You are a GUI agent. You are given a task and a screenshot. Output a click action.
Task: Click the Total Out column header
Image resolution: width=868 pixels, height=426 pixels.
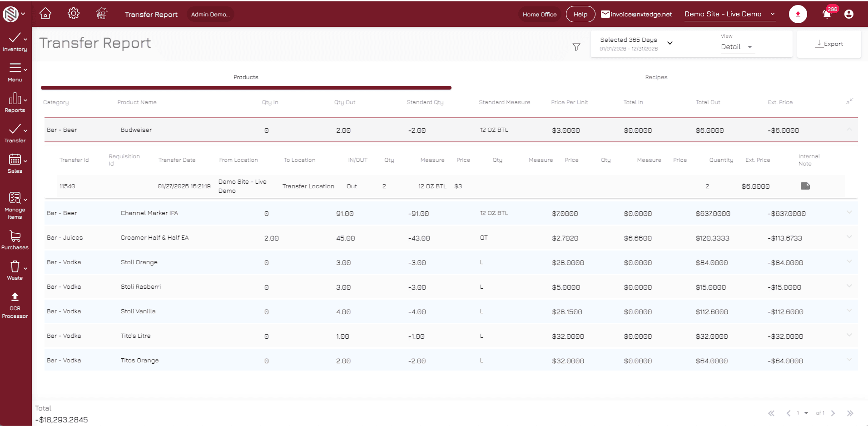pyautogui.click(x=708, y=102)
